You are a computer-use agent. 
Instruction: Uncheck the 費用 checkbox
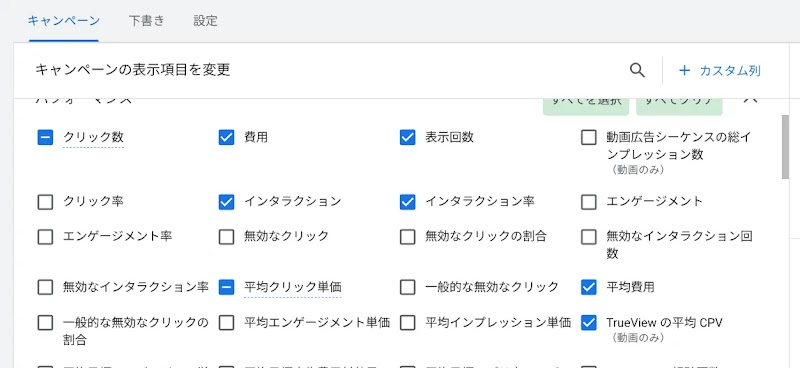tap(227, 137)
